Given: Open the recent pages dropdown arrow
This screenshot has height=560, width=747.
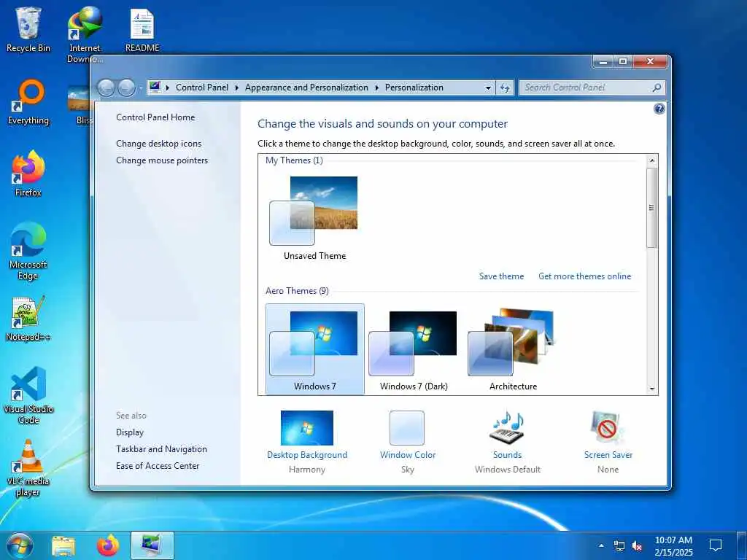Looking at the screenshot, I should (x=141, y=88).
